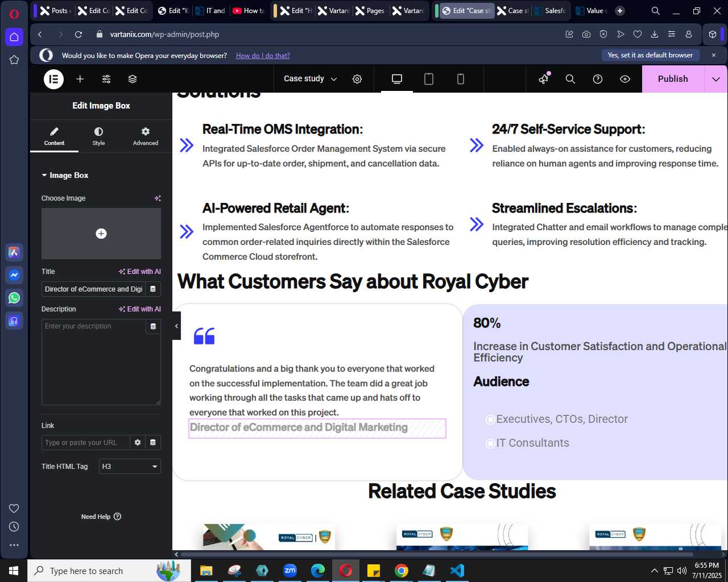Focus the Title text field

click(93, 289)
